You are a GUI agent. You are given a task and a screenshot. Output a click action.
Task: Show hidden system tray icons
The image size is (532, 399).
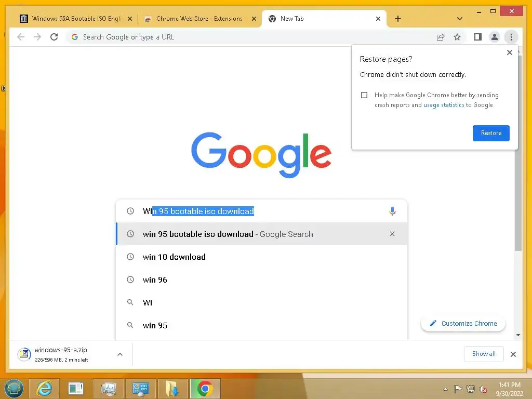coord(445,389)
